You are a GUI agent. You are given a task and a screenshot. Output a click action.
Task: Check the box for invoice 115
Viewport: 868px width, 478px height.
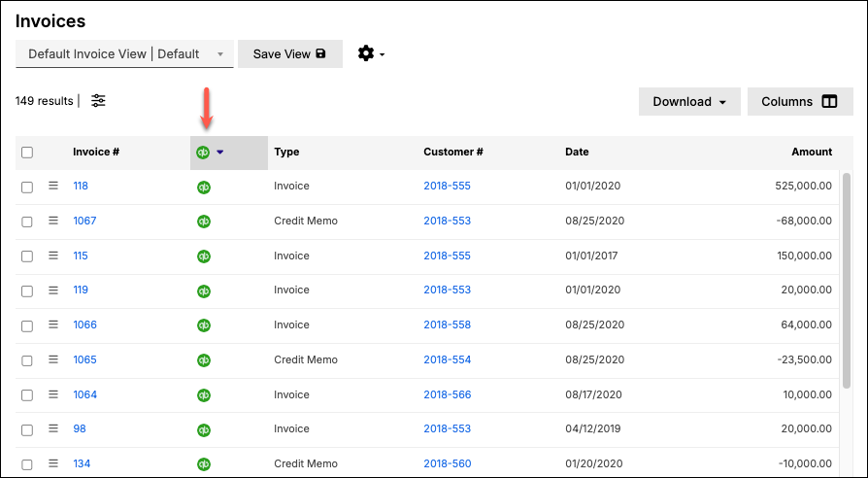click(x=27, y=256)
